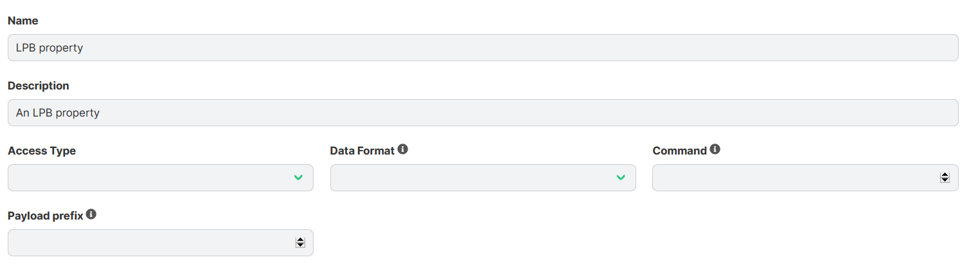Click the Command info icon
The image size is (980, 264).
(715, 149)
